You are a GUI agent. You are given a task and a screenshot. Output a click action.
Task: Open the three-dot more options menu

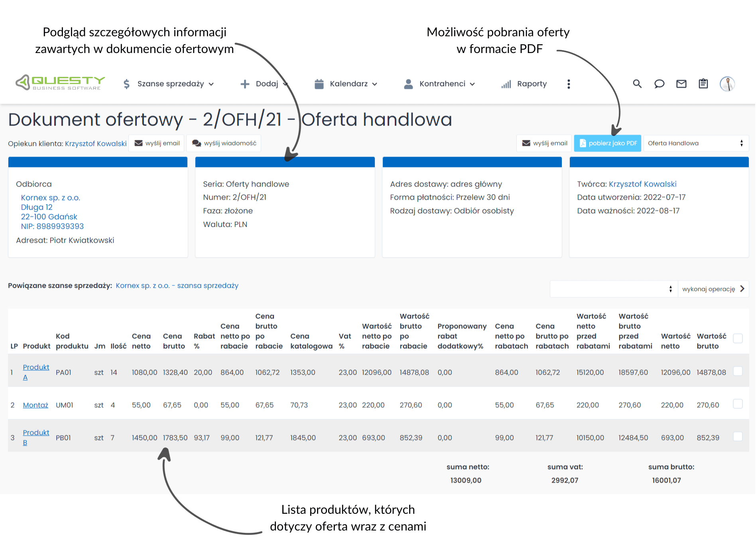point(569,84)
